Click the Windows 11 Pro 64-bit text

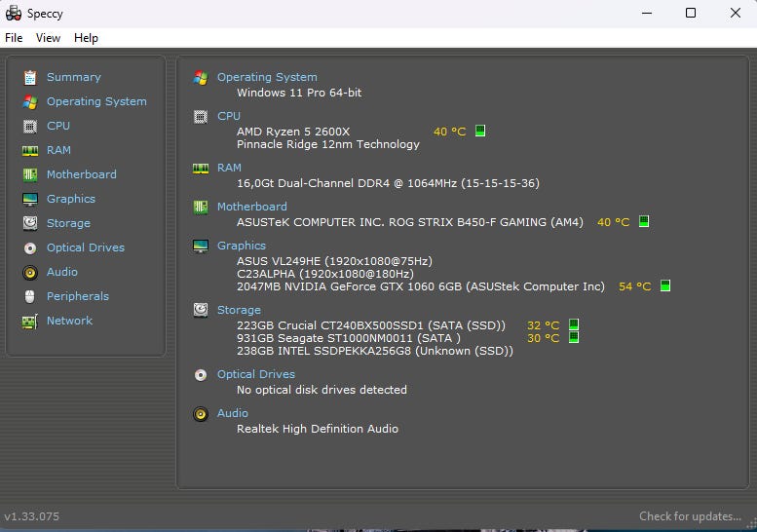(x=299, y=93)
